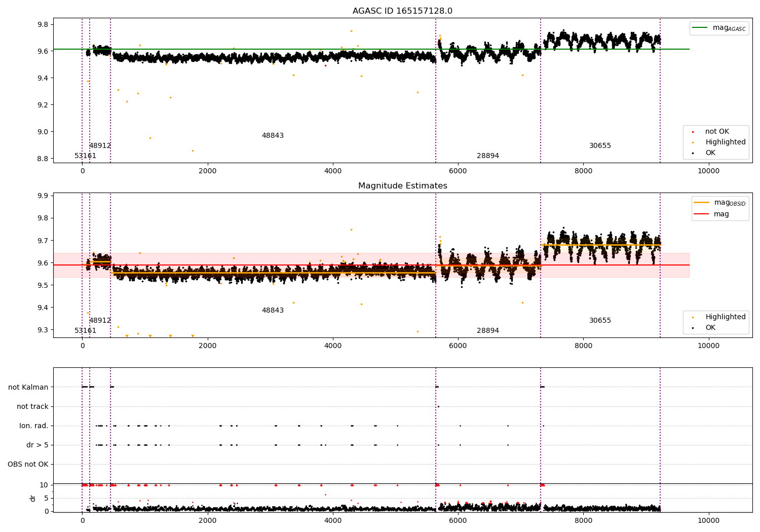Click the 9.5 y-axis tick of Magnitude Estimates
The image size is (760, 532).
click(x=43, y=285)
